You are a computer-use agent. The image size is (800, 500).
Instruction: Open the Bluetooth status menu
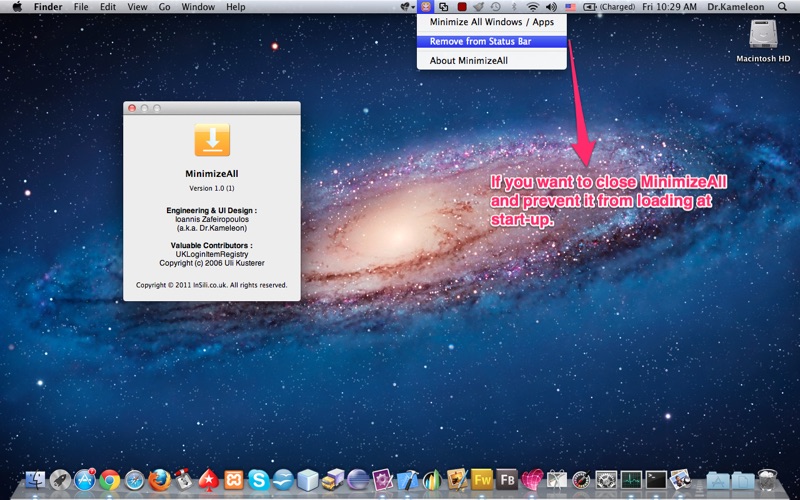point(514,7)
